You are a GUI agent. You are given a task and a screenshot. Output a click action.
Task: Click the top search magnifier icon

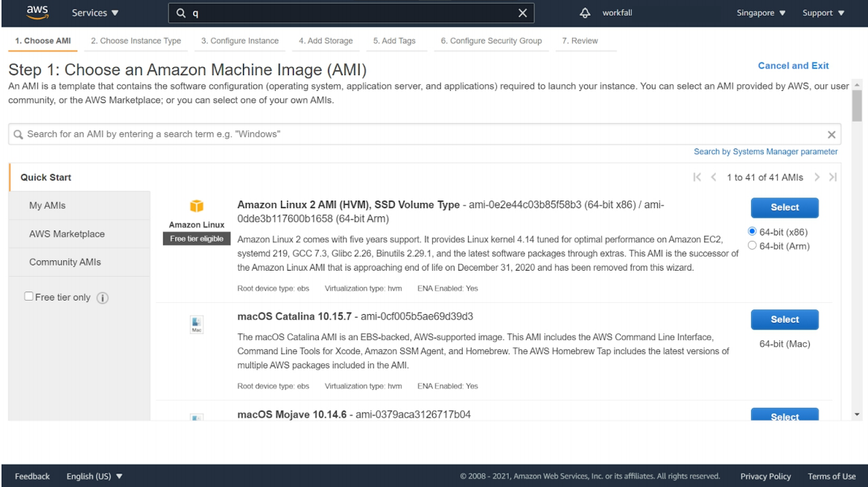tap(181, 13)
